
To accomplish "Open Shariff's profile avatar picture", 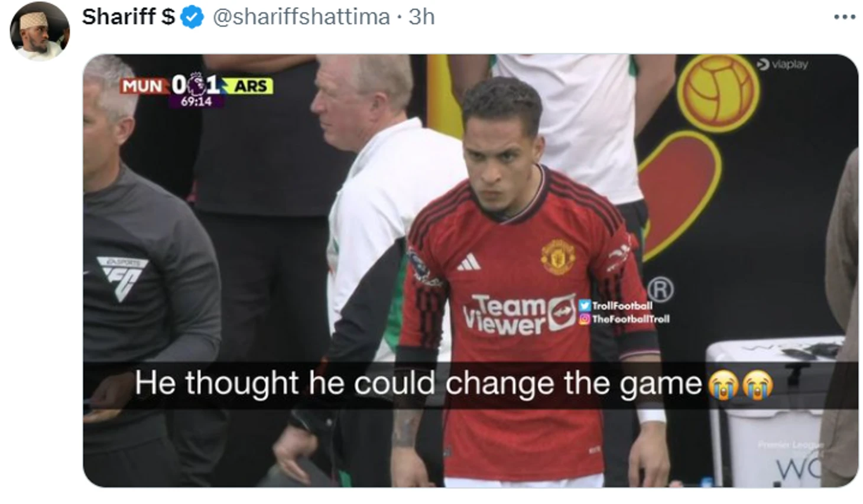I will pyautogui.click(x=40, y=31).
